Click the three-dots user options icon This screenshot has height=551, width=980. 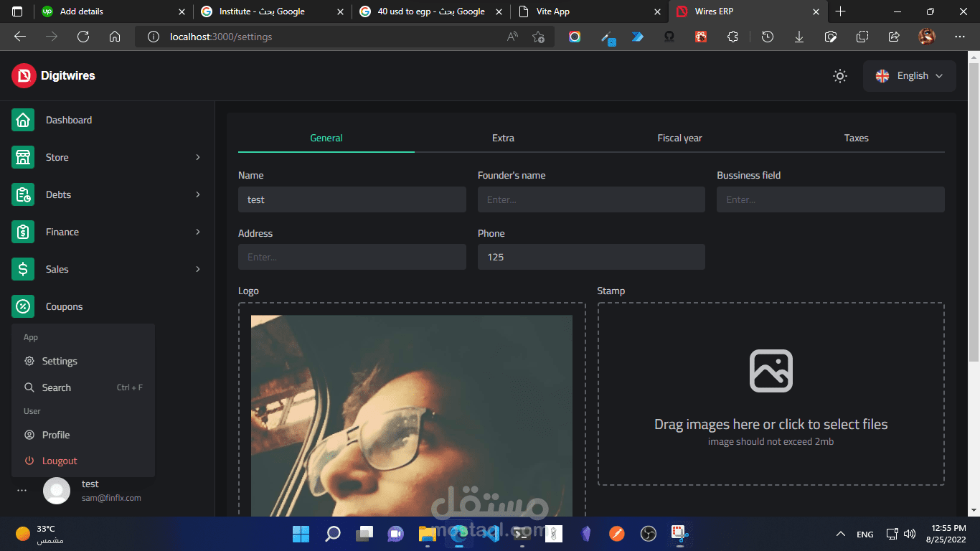pyautogui.click(x=22, y=491)
